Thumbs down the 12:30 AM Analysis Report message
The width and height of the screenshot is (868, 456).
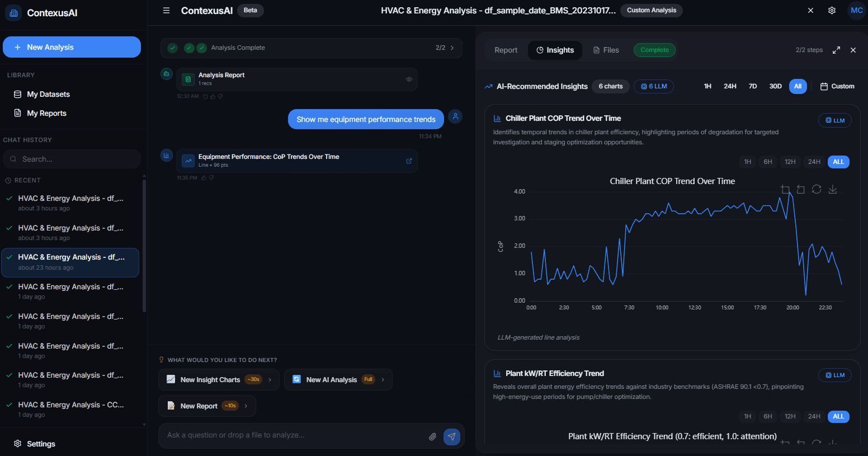[220, 96]
